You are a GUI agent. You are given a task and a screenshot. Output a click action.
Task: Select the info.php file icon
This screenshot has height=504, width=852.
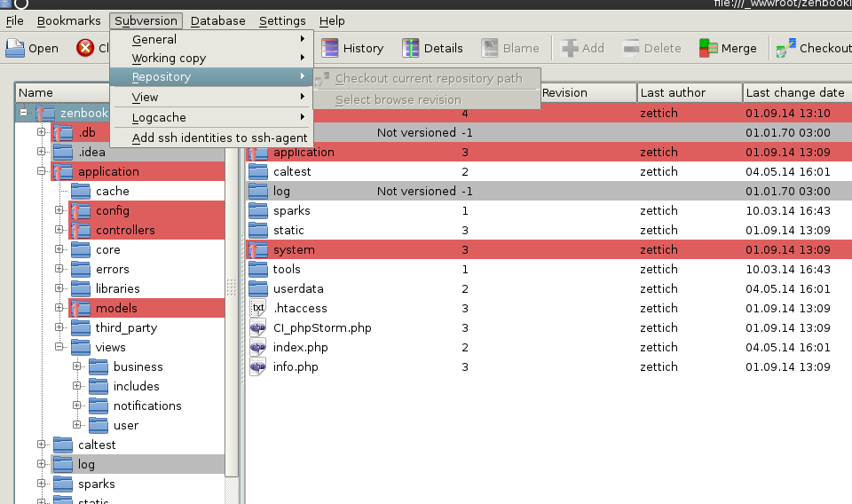coord(258,366)
